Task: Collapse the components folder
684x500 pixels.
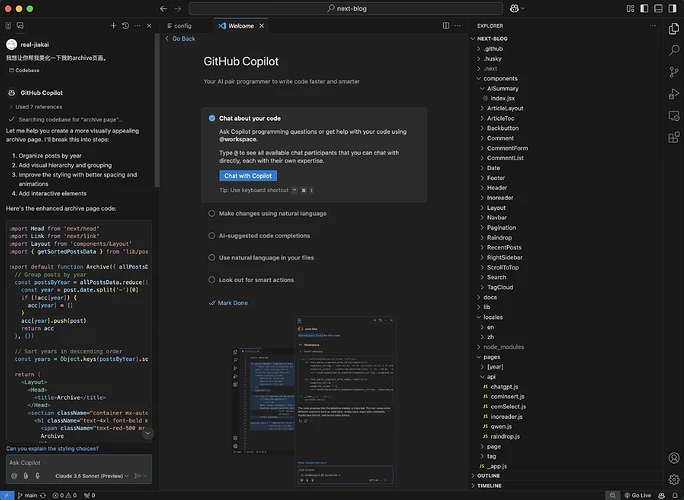Action: tap(500, 79)
